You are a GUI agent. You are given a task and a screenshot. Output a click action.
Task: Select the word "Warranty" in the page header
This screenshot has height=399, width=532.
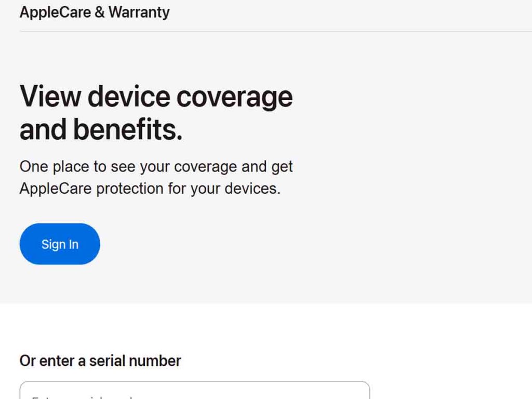(x=139, y=12)
